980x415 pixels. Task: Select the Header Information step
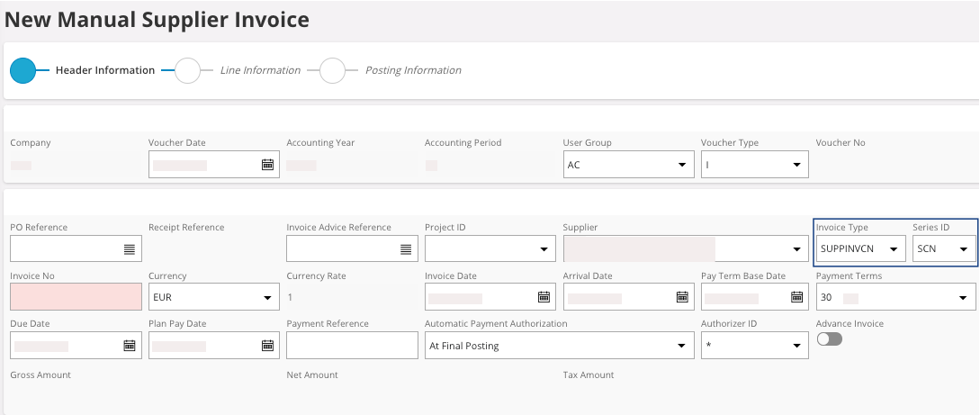point(22,70)
